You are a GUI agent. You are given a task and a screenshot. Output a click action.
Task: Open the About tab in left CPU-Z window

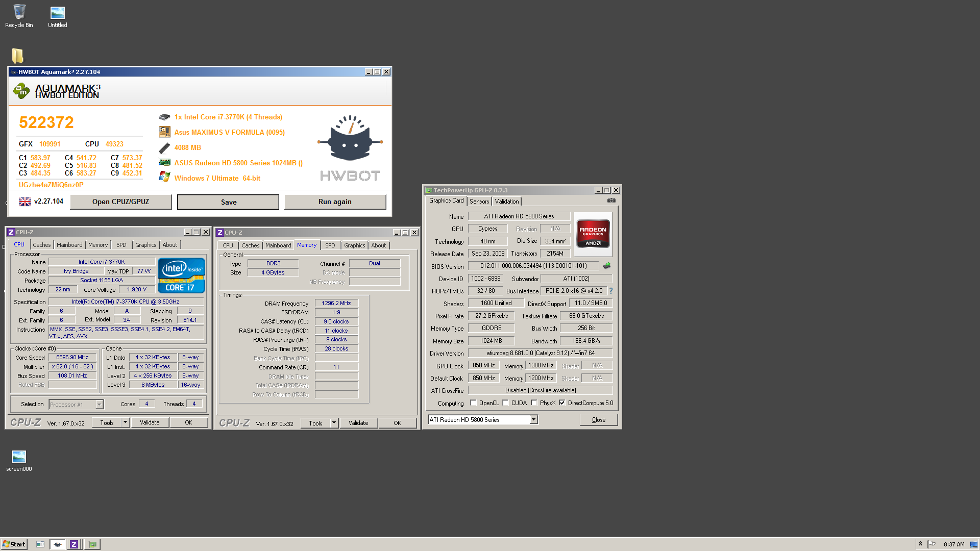[x=170, y=245]
